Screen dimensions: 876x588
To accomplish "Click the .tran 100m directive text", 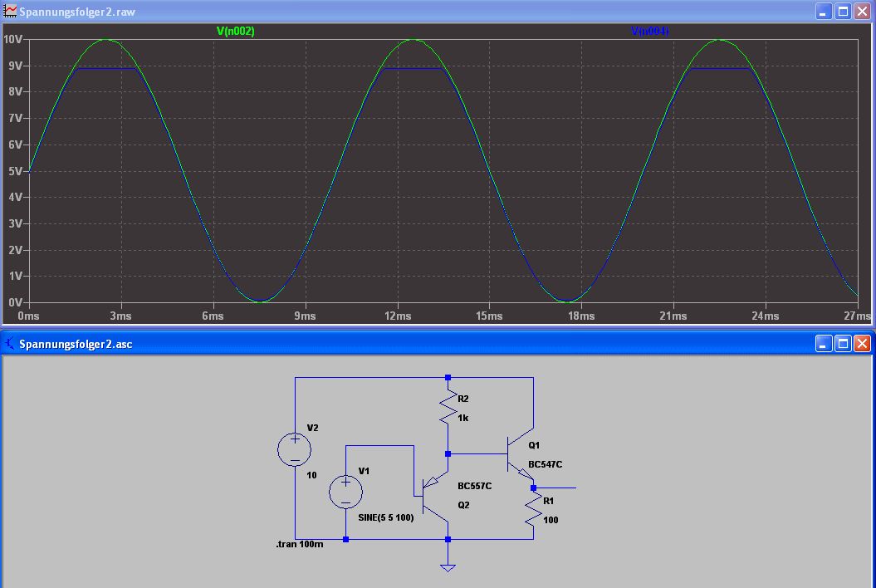I will point(300,544).
